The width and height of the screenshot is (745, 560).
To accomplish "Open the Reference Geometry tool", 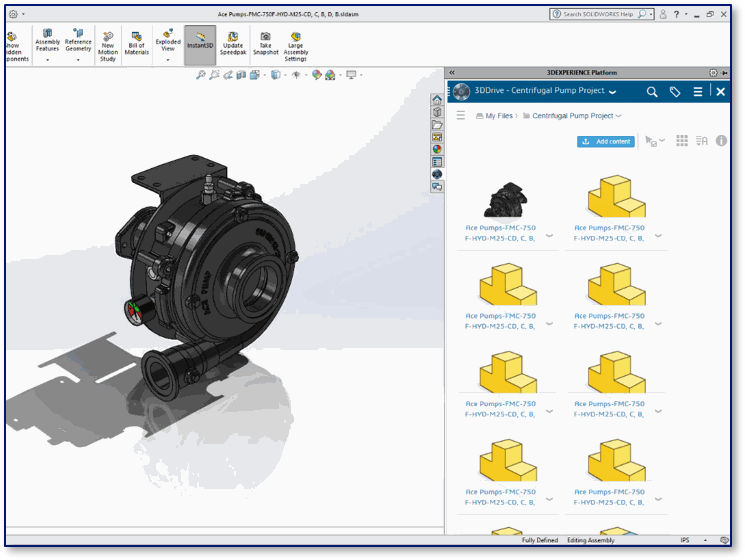I will (78, 41).
